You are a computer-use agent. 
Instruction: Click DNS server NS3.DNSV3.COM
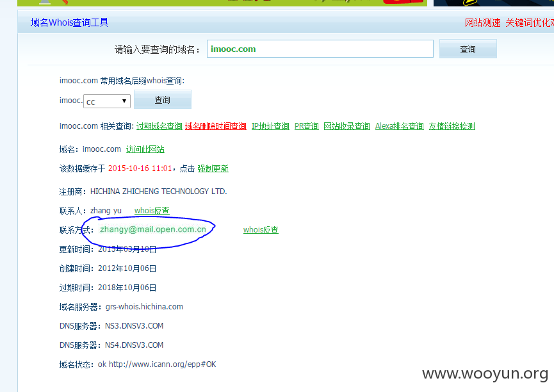pos(134,325)
